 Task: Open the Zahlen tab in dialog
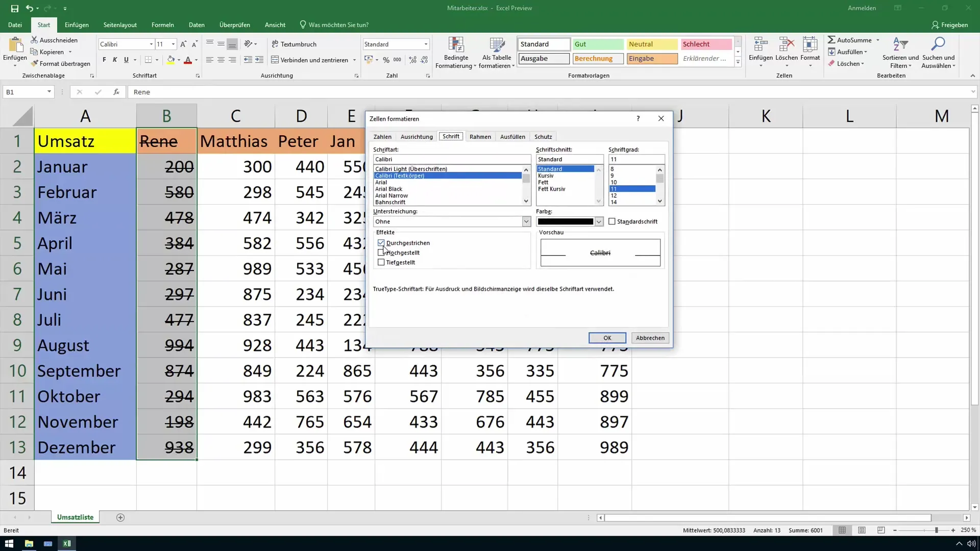(382, 137)
